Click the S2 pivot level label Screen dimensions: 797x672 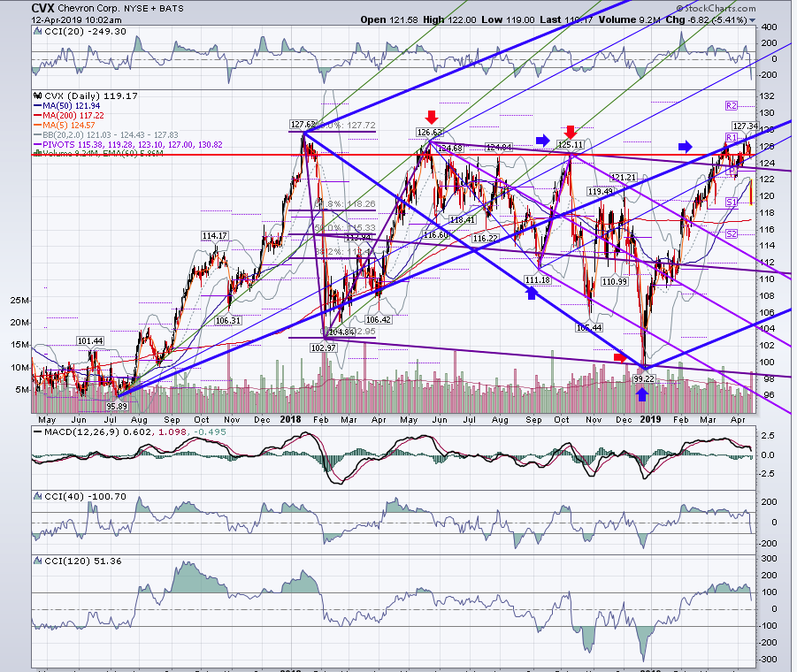(x=731, y=233)
